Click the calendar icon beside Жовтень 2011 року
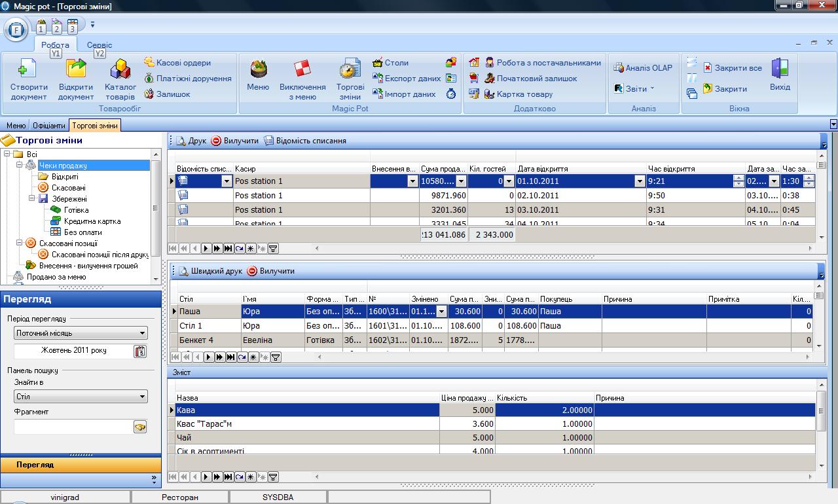Viewport: 838px width, 504px height. [140, 351]
